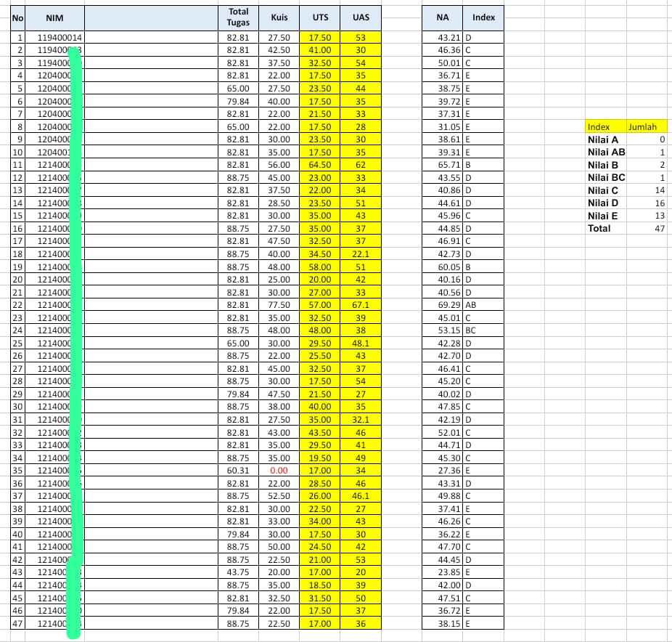Click Nilai C count value 14
The image size is (672, 642).
coord(660,190)
